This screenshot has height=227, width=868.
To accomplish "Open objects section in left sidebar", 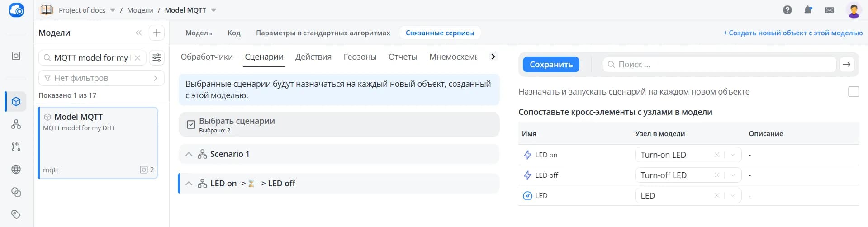I will pyautogui.click(x=16, y=56).
